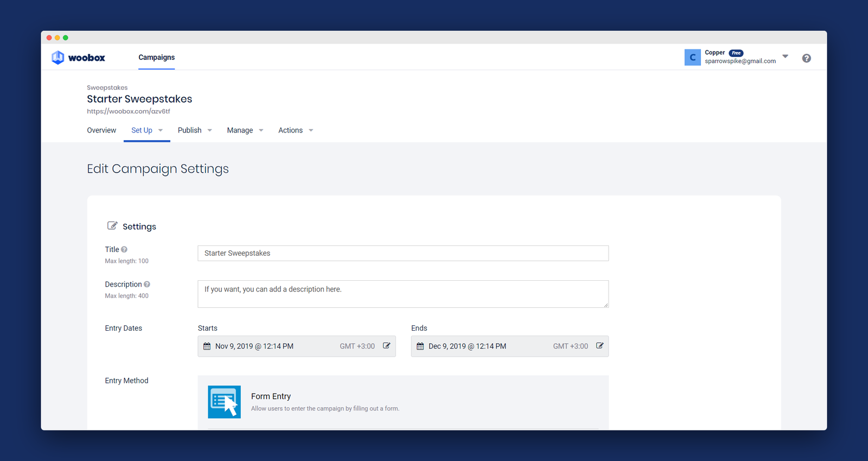Screen dimensions: 868x461
Task: Open the Manage dropdown menu
Action: click(x=245, y=130)
